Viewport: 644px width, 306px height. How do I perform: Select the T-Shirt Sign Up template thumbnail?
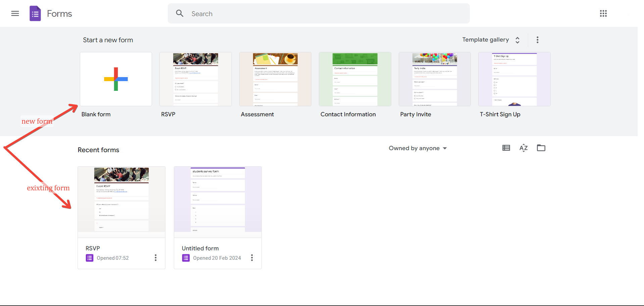[x=514, y=79]
